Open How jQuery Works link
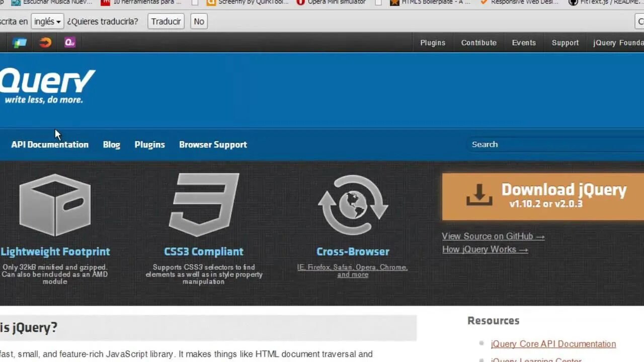 (x=485, y=249)
